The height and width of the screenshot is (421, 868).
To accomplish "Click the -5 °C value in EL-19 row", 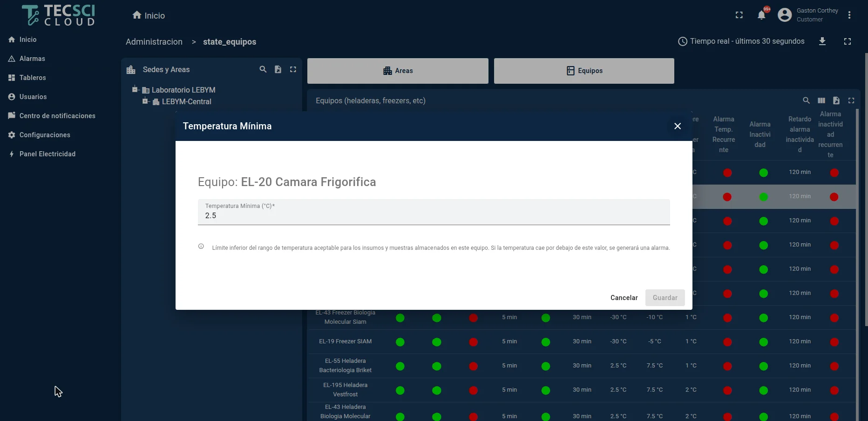I will click(655, 341).
